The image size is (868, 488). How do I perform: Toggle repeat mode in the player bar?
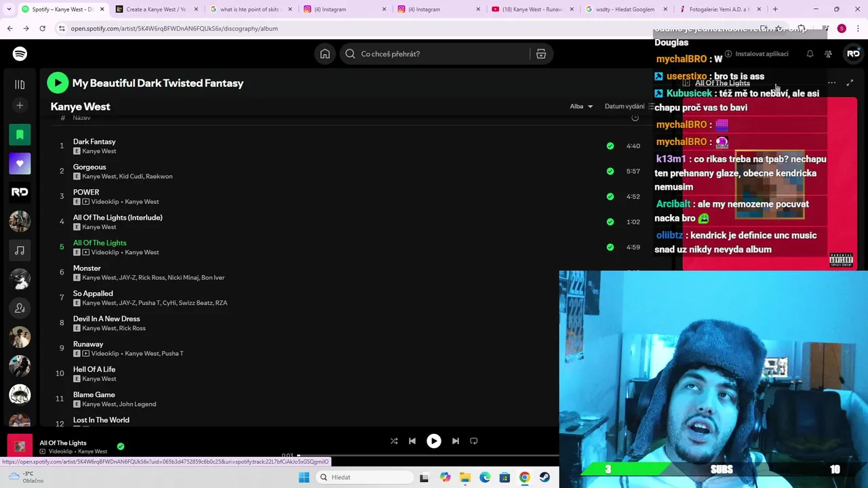474,441
